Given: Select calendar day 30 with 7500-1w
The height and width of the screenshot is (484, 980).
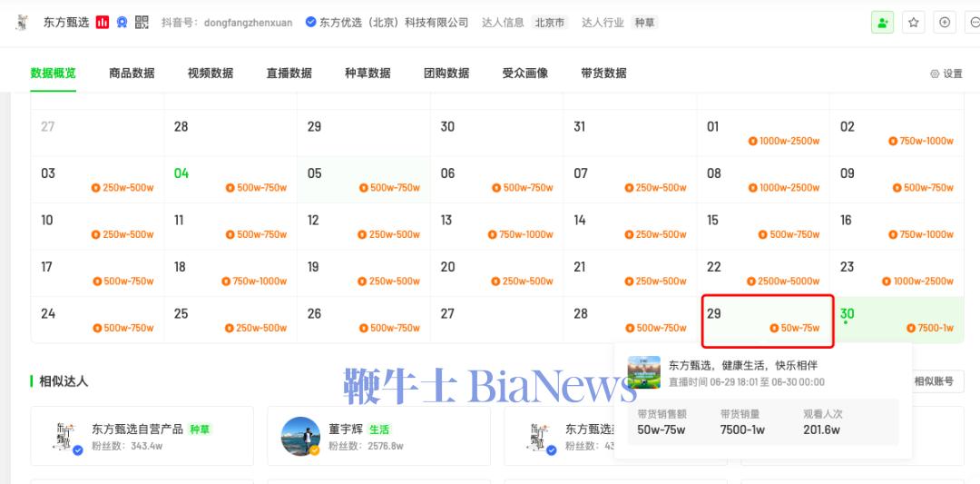Looking at the screenshot, I should [x=897, y=321].
